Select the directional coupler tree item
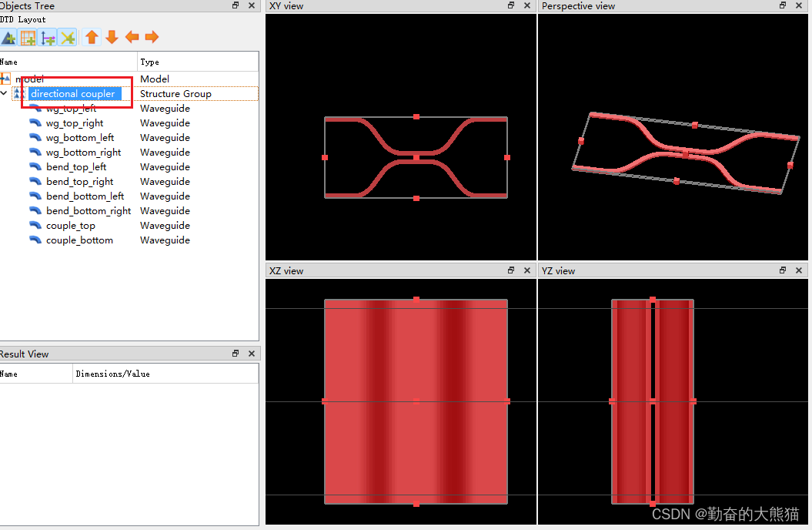This screenshot has width=812, height=530. click(x=73, y=94)
